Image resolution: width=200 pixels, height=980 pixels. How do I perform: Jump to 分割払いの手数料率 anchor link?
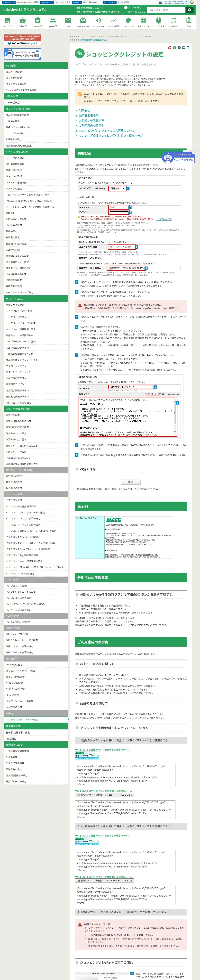(91, 120)
